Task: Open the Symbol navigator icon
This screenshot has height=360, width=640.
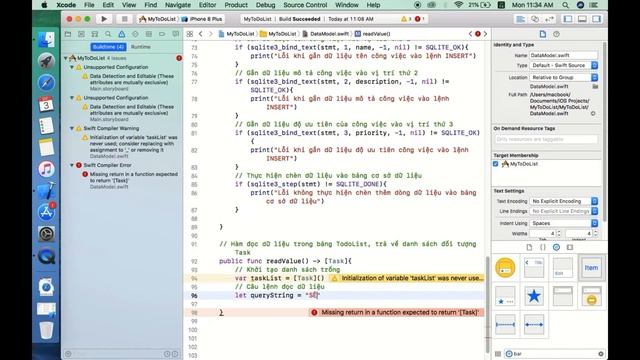Action: click(95, 34)
